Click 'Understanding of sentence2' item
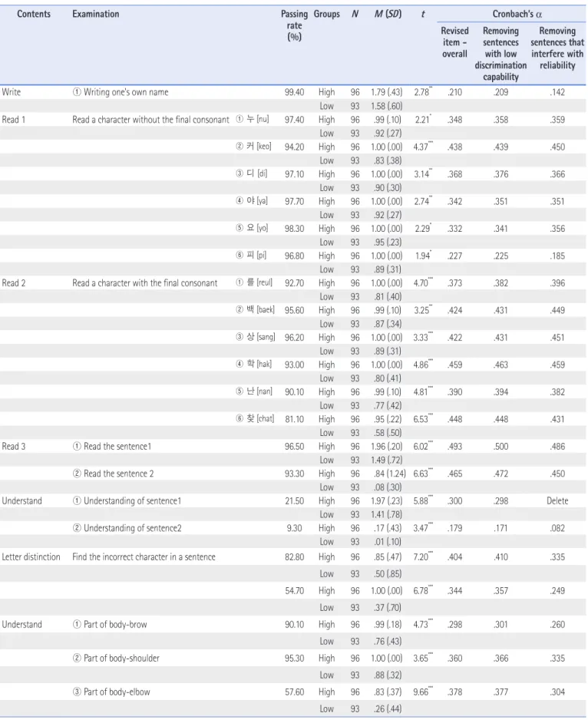Viewport: 588px width, 723px height. click(127, 528)
